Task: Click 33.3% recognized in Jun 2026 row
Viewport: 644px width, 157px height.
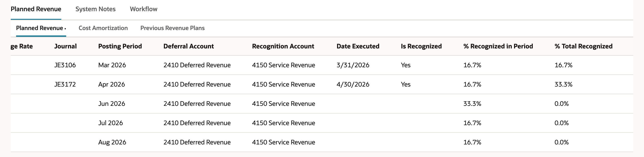Action: [472, 104]
